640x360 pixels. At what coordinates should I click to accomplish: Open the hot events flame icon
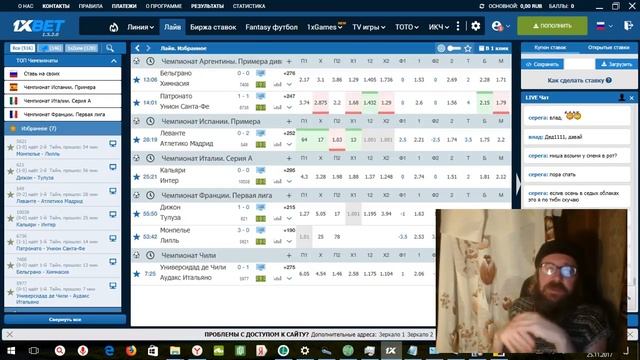(x=113, y=27)
